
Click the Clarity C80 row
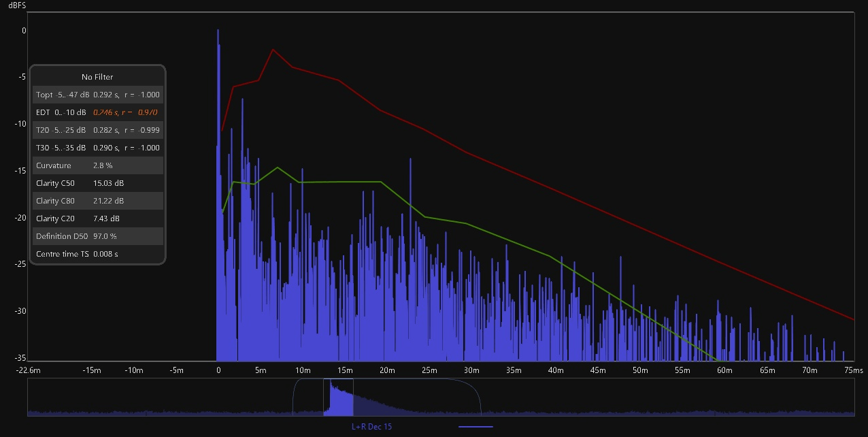click(x=97, y=201)
